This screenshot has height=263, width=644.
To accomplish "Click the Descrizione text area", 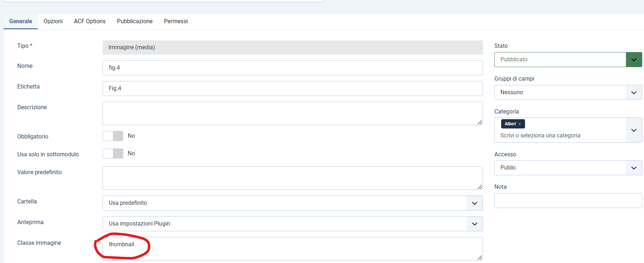I will (293, 113).
